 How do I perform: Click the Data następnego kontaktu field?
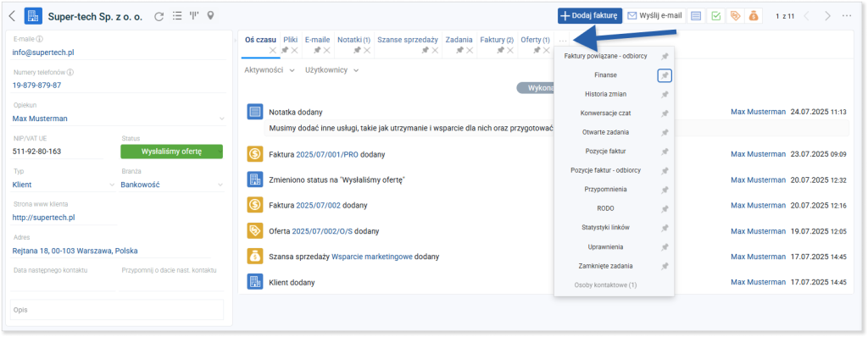[63, 284]
